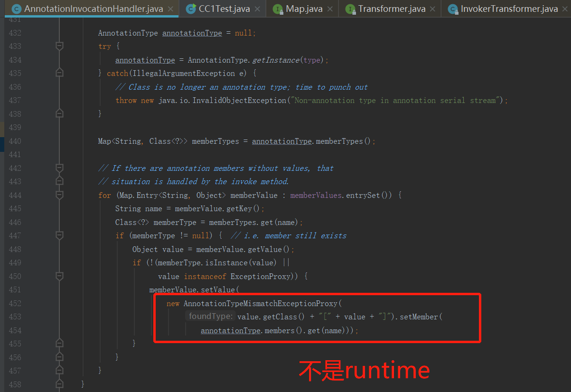Image resolution: width=571 pixels, height=392 pixels.
Task: Close the Transformer.java tab
Action: [432, 9]
